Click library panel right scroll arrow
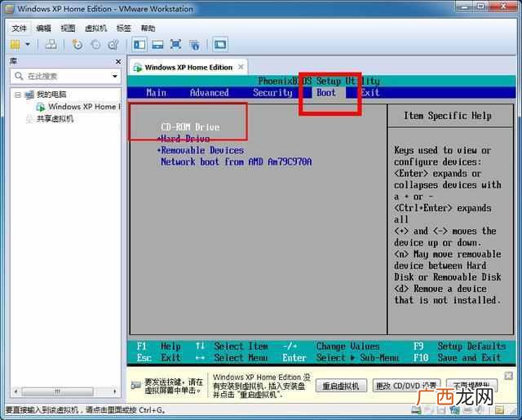Viewport: 522px width, 420px height. 114,391
